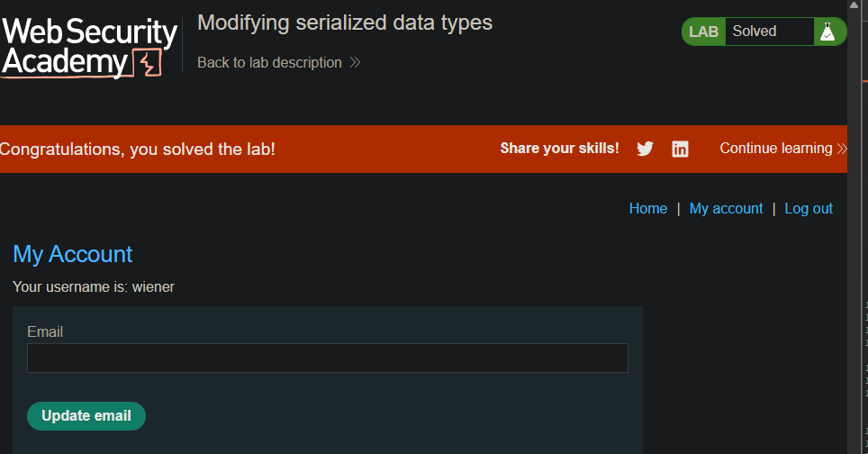Click the Share your skills! text

click(560, 149)
